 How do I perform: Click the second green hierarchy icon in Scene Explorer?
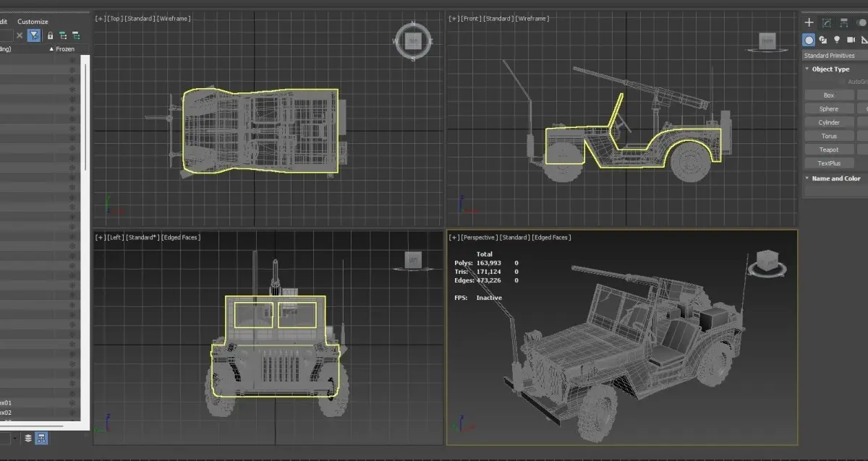coord(75,35)
